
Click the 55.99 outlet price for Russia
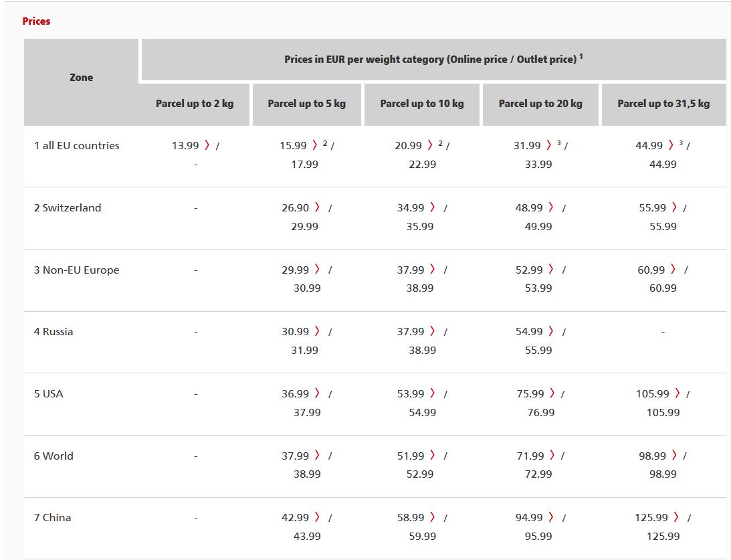pyautogui.click(x=538, y=350)
